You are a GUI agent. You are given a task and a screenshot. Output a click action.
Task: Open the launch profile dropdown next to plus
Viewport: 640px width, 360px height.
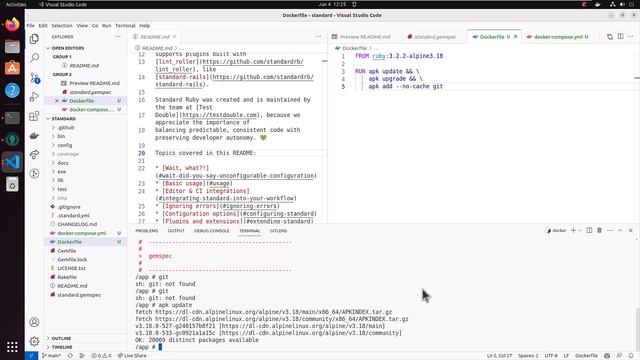(x=580, y=231)
